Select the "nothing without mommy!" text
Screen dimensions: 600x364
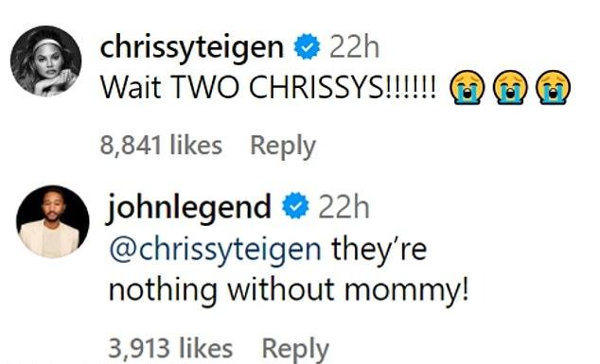tap(289, 290)
